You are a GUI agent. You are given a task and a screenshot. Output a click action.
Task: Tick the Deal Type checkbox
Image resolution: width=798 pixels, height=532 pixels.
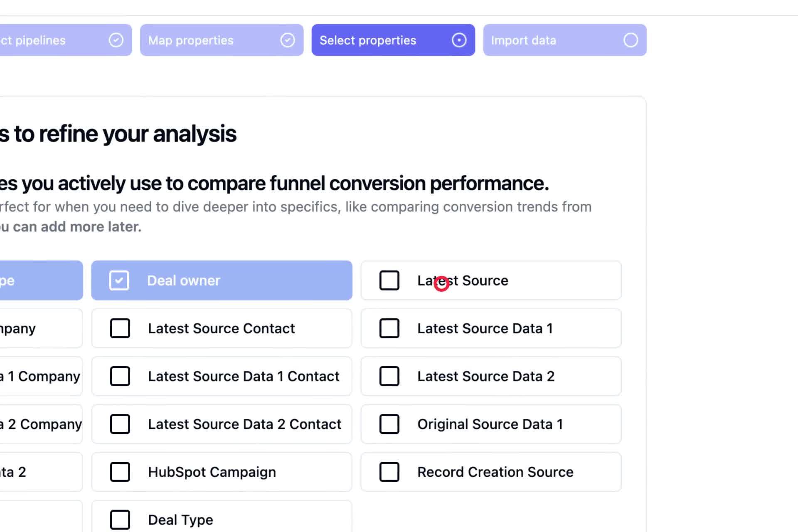coord(120,520)
